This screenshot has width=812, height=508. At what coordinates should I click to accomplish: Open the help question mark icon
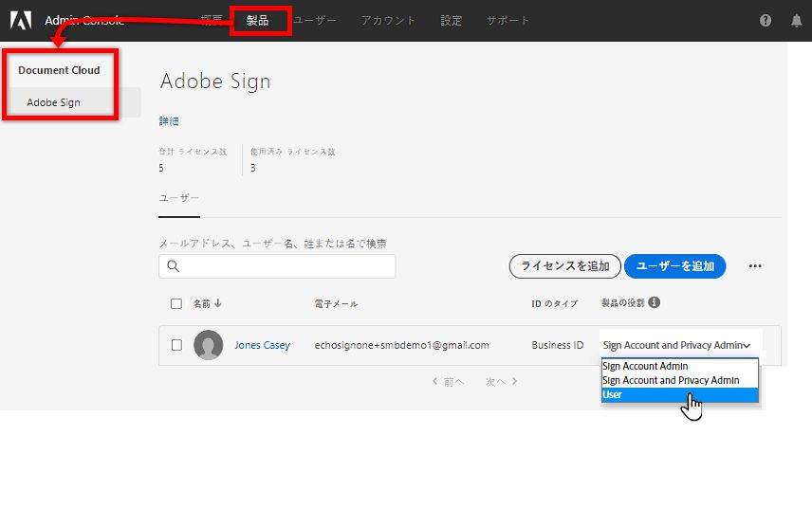tap(766, 21)
